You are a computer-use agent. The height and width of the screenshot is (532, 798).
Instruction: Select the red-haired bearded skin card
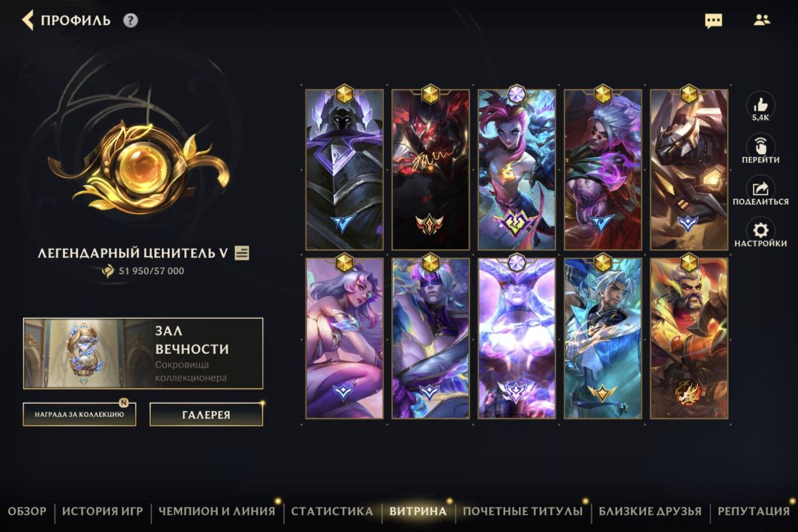point(689,338)
